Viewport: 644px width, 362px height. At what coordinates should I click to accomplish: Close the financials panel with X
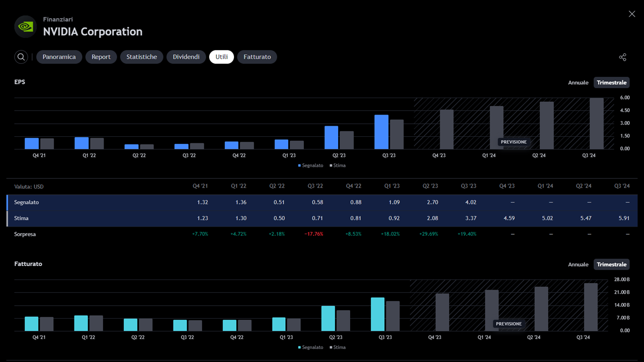[x=632, y=14]
